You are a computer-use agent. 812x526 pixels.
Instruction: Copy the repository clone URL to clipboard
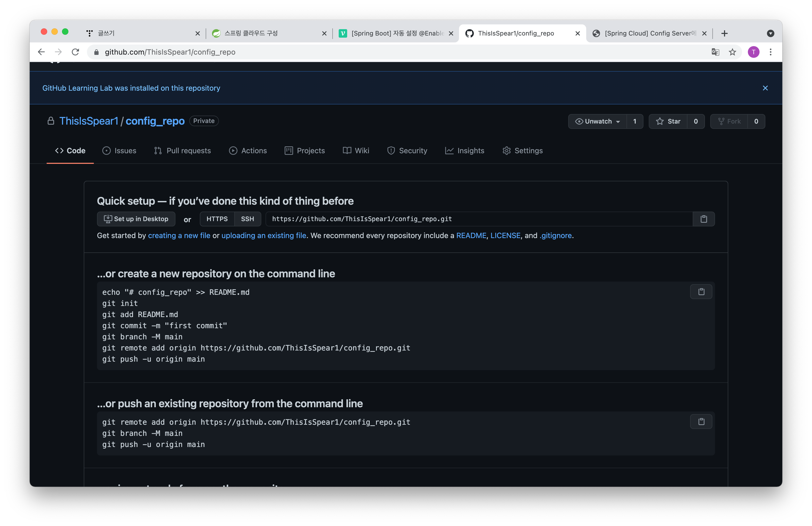click(704, 219)
